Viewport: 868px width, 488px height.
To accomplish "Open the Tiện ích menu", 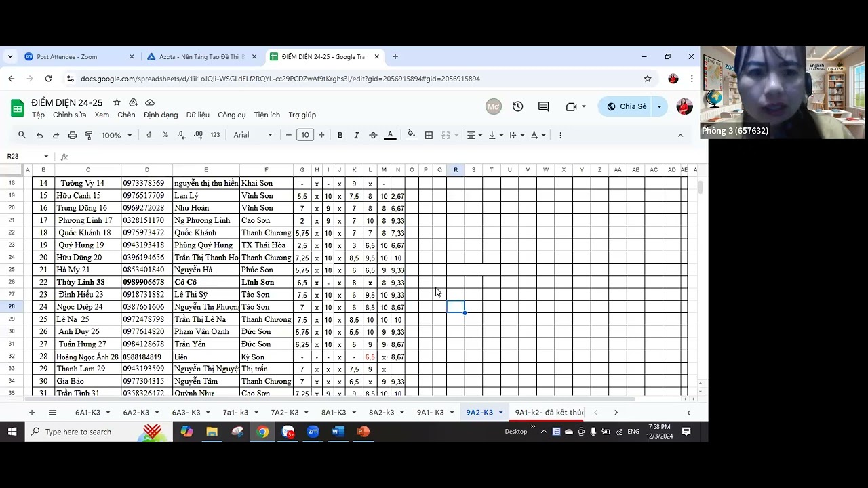I will 267,115.
